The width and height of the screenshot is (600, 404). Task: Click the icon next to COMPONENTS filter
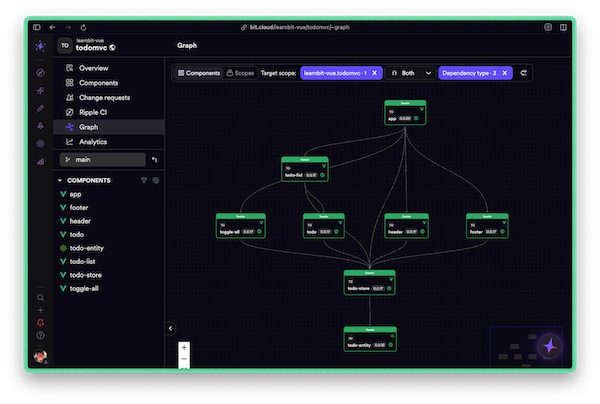click(156, 180)
